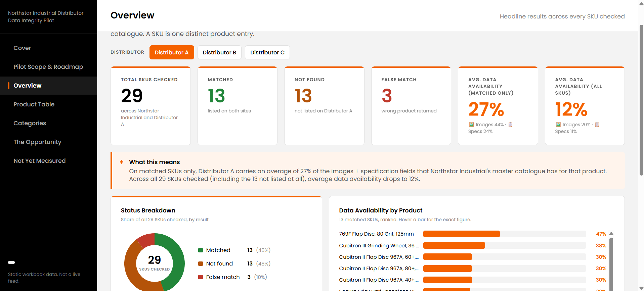Image resolution: width=644 pixels, height=291 pixels.
Task: Click the 12% all-SKUs availability value
Action: 571,109
